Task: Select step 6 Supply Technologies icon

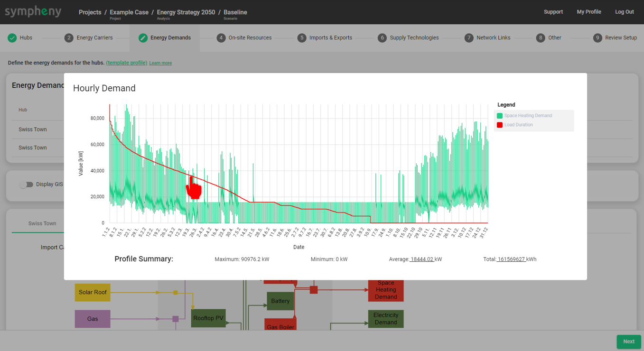Action: point(382,38)
